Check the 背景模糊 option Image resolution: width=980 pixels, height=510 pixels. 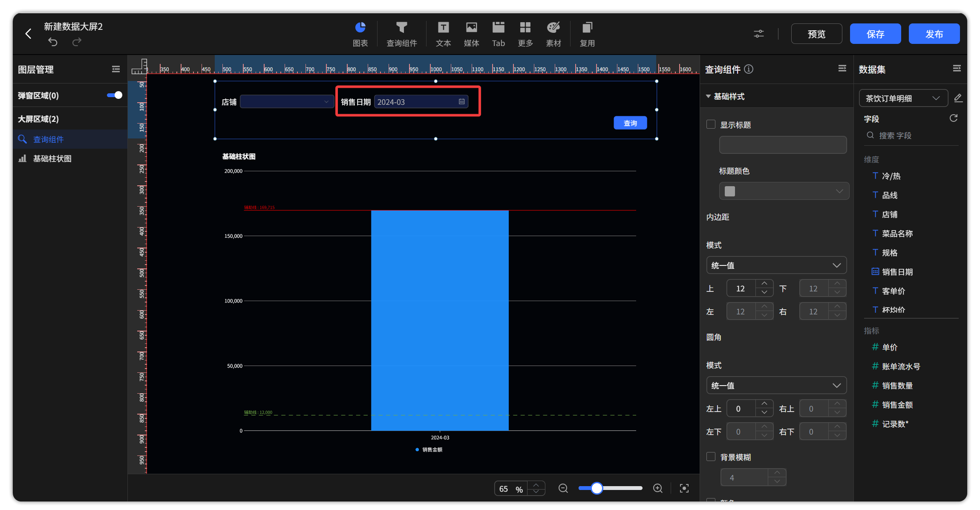[711, 457]
